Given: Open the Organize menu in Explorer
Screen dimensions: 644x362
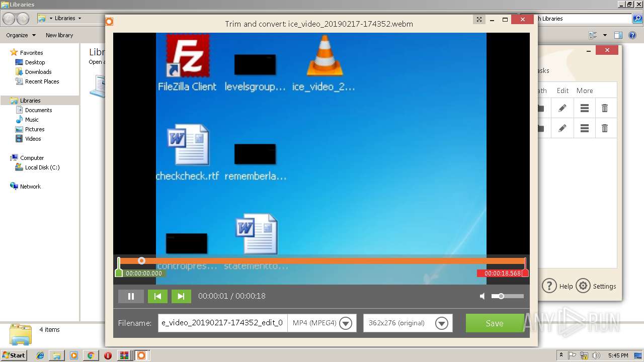Looking at the screenshot, I should coord(21,35).
